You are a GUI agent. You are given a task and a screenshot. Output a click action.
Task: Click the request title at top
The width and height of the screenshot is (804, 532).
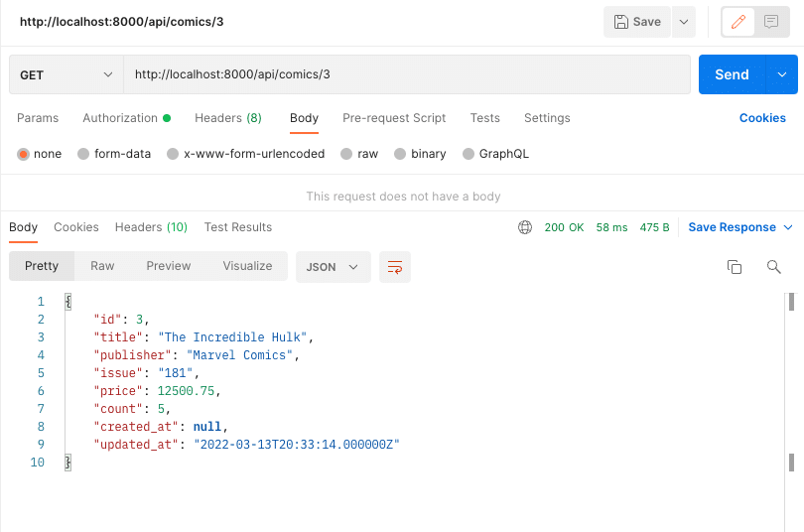coord(121,22)
